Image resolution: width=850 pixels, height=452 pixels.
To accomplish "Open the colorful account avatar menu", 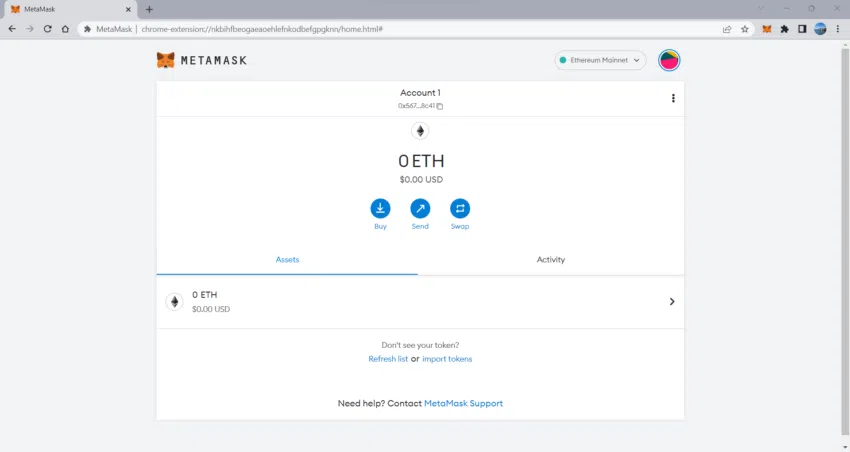I will [x=669, y=60].
